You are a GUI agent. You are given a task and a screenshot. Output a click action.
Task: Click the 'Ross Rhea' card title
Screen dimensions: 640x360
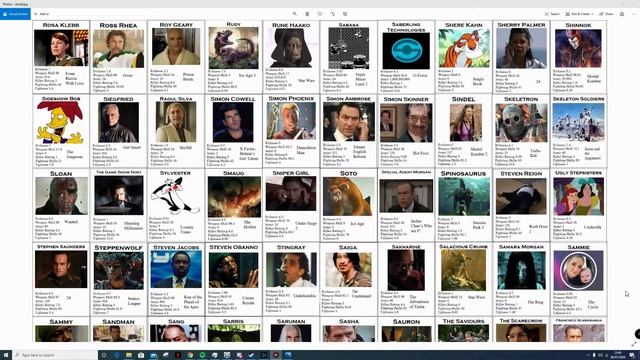click(x=118, y=25)
